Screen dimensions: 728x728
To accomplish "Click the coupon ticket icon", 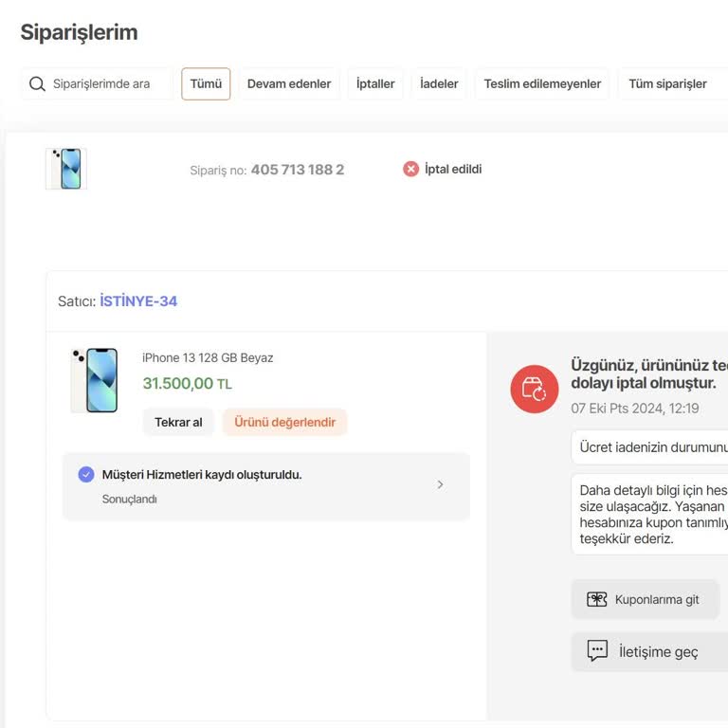I will (x=596, y=599).
